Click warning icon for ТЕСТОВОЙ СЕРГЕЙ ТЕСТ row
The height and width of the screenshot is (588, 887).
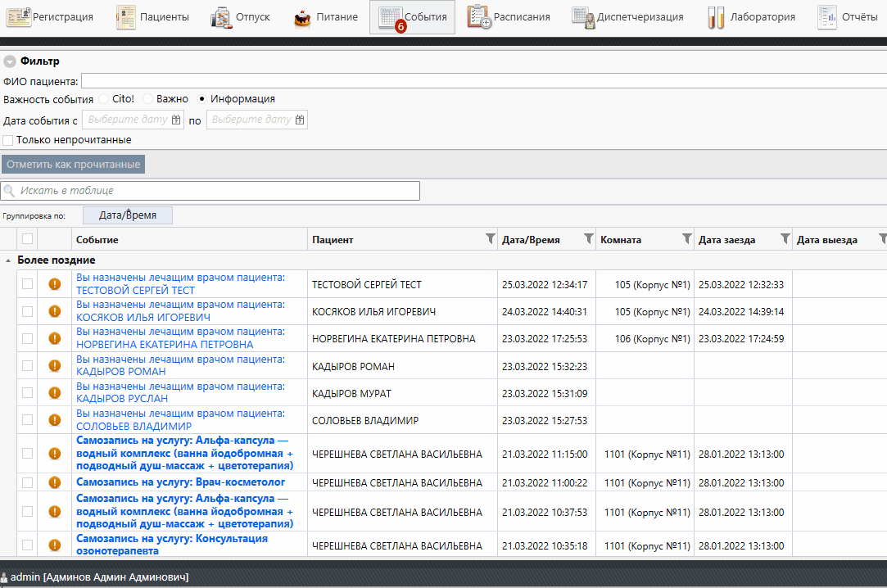(55, 284)
